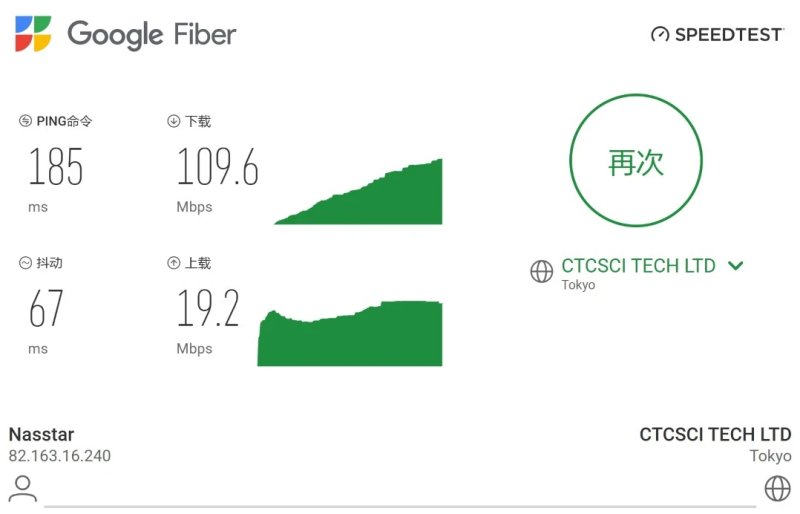Expand the server selection chevron
Screen dimensions: 800x514
point(736,265)
